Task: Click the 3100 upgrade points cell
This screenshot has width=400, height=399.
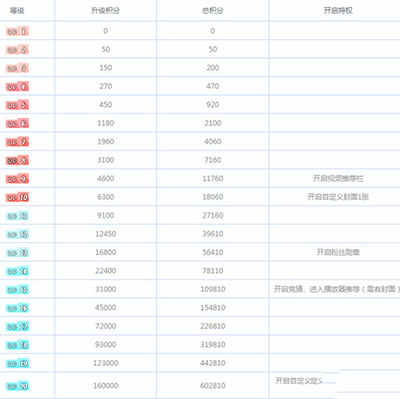Action: [105, 160]
